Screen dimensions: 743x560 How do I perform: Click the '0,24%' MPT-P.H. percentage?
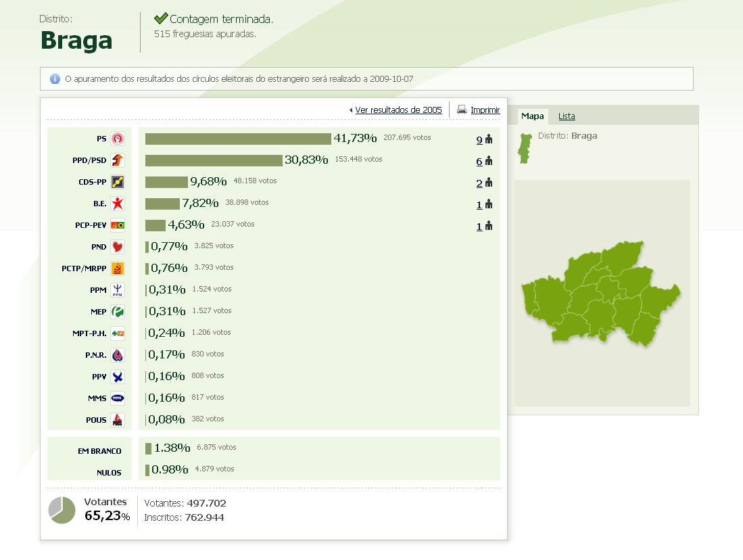click(x=166, y=333)
